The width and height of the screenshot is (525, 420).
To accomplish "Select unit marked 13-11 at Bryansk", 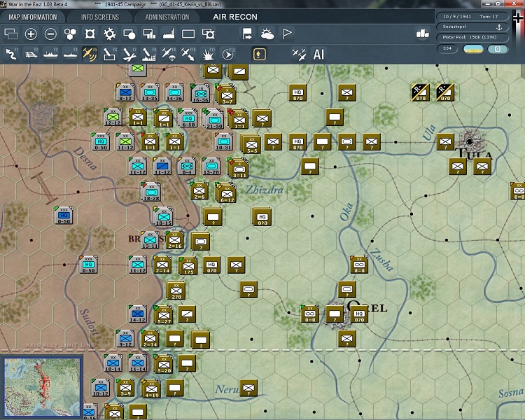I will 150,241.
